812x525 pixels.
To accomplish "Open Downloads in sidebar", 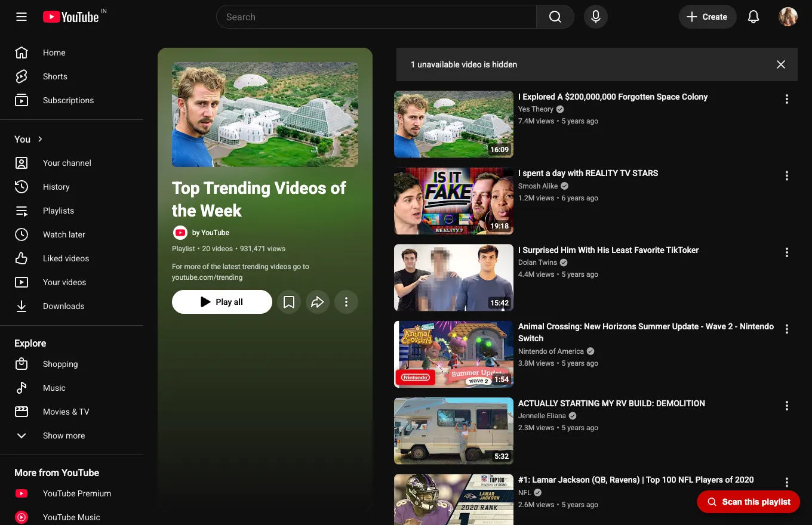I will coord(72,306).
